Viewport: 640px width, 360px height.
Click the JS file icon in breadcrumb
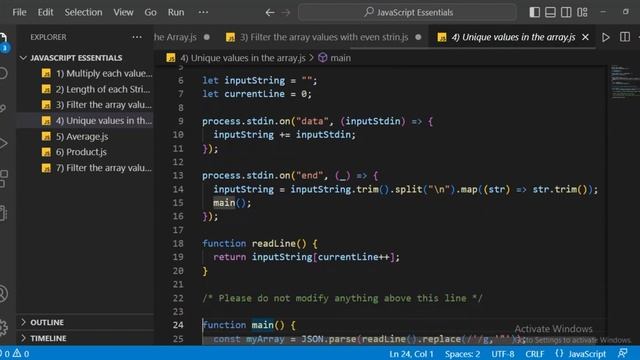coord(171,58)
